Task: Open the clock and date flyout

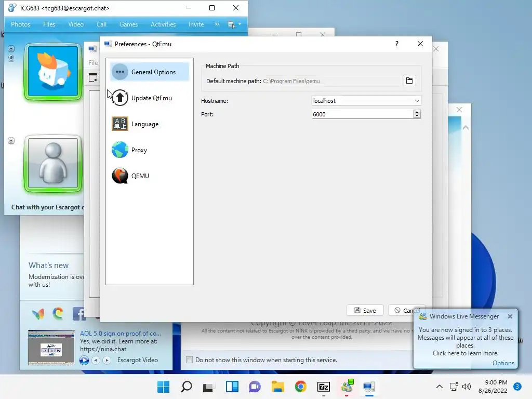Action: (493, 387)
